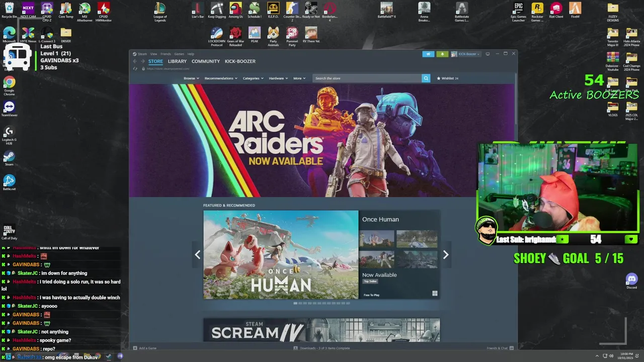The height and width of the screenshot is (362, 644).
Task: Open Gears of War Reloaded icon
Action: pos(235,37)
